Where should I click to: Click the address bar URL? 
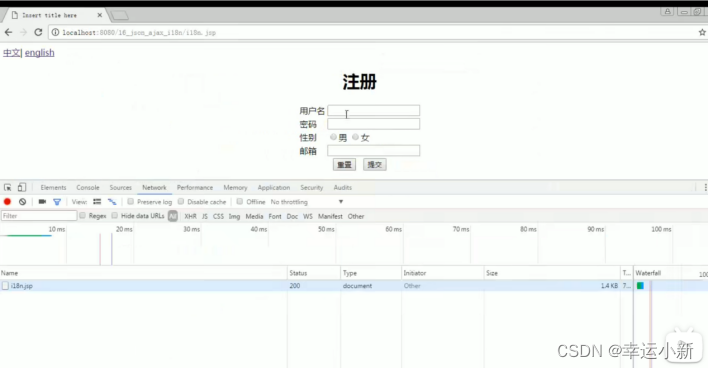coord(139,33)
